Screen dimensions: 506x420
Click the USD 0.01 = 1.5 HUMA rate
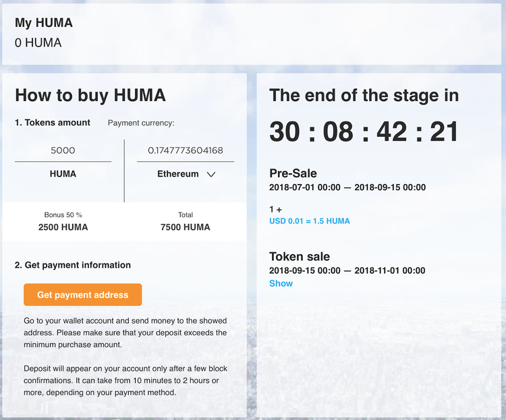(x=309, y=221)
